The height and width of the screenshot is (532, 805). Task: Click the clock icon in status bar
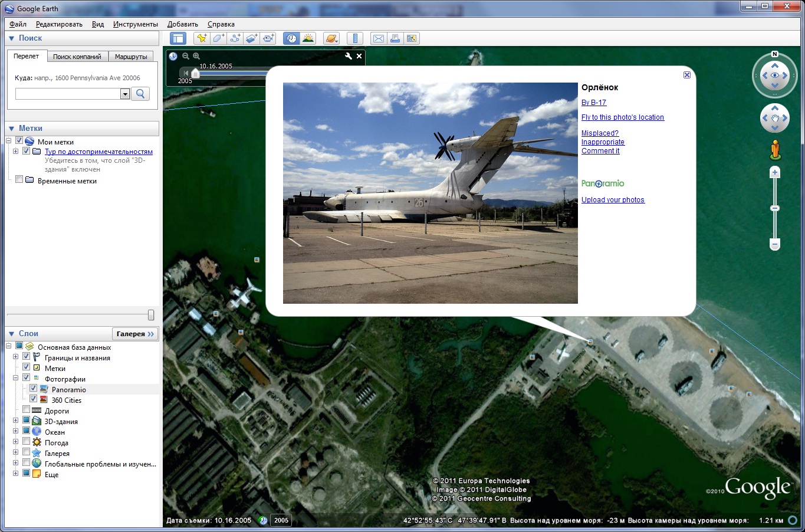[x=263, y=520]
